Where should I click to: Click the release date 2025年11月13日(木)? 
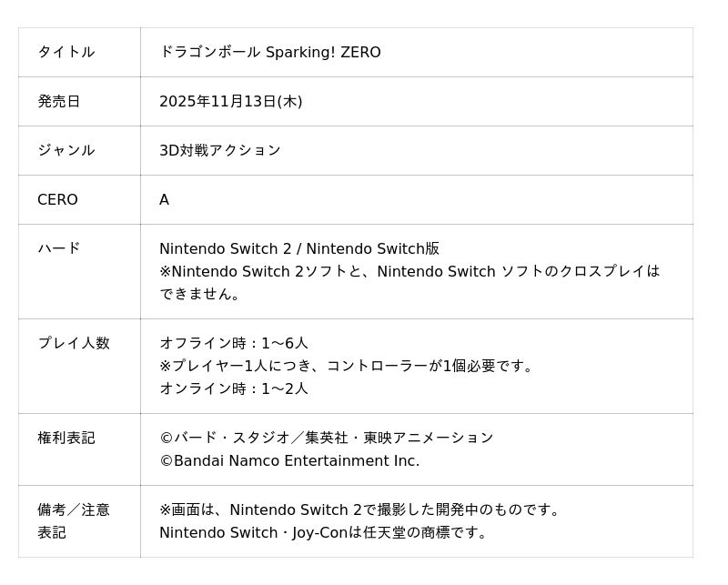point(230,102)
